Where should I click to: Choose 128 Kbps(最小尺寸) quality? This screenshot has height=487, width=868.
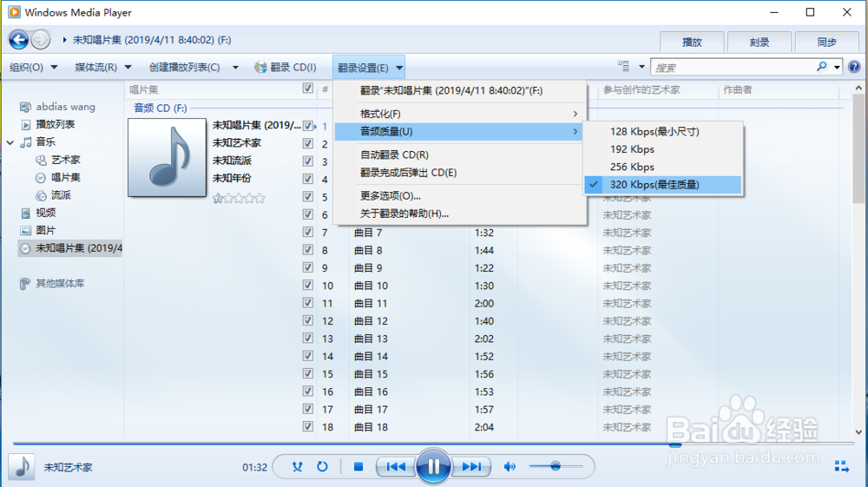coord(663,131)
